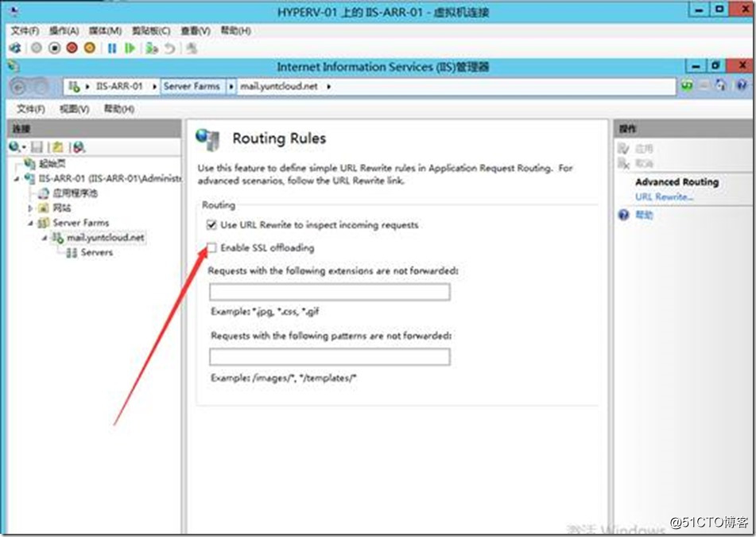The width and height of the screenshot is (756, 537).
Task: Click the IIS Manager forward navigation button
Action: click(41, 87)
